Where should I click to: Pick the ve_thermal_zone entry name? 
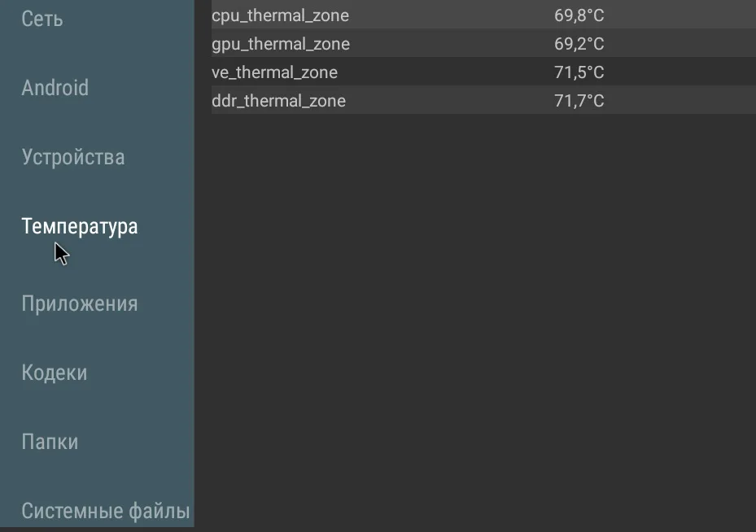274,72
